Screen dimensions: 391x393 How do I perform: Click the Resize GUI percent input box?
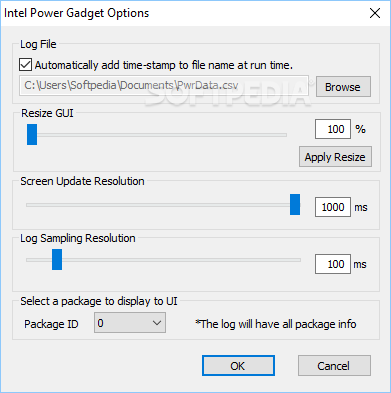pyautogui.click(x=333, y=129)
